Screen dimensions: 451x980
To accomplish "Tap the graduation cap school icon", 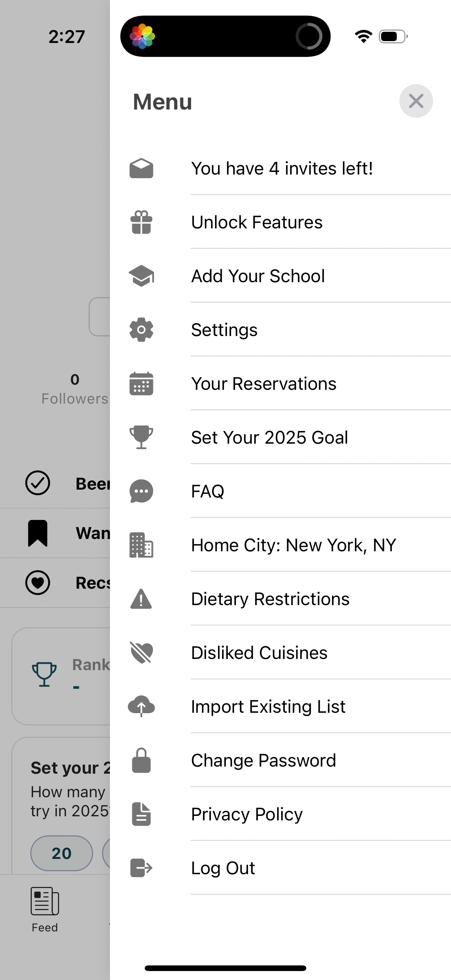I will [141, 276].
